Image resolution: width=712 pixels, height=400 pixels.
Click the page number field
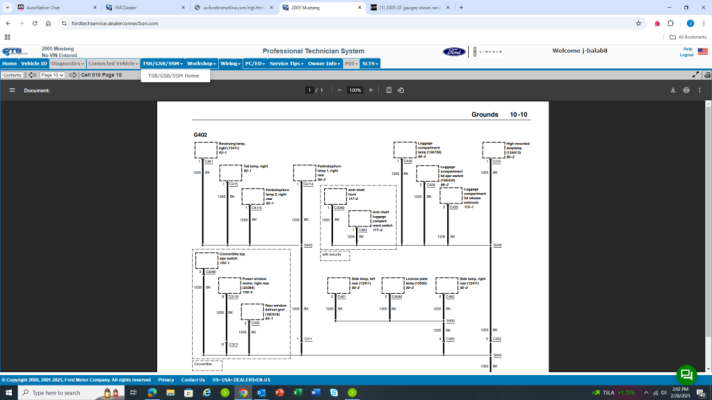310,90
